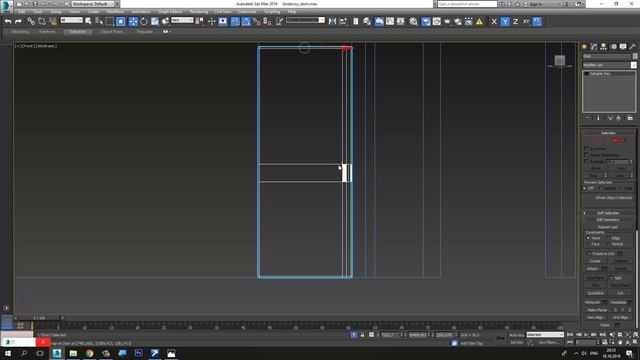640x360 pixels.
Task: Click the Grow selection button
Action: 621,168
